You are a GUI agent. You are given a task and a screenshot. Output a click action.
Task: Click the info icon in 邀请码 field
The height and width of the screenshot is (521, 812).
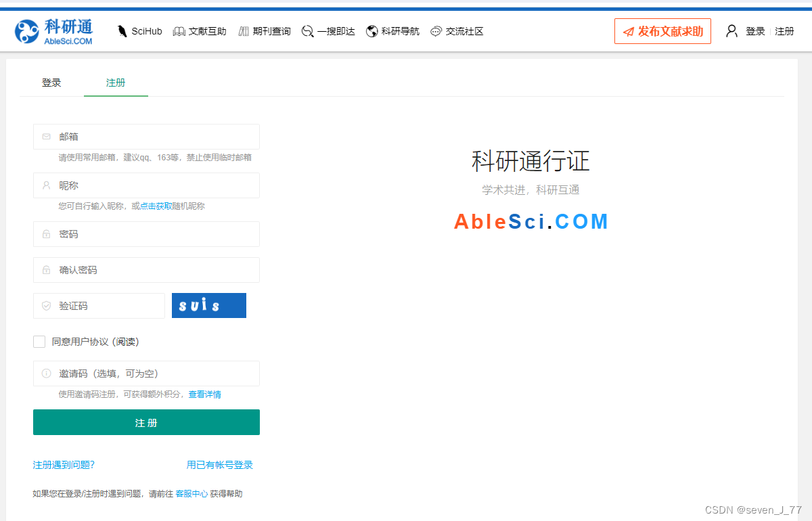click(x=47, y=373)
